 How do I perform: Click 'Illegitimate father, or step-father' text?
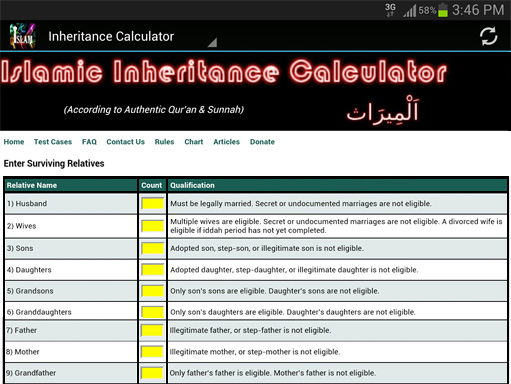[x=250, y=330]
